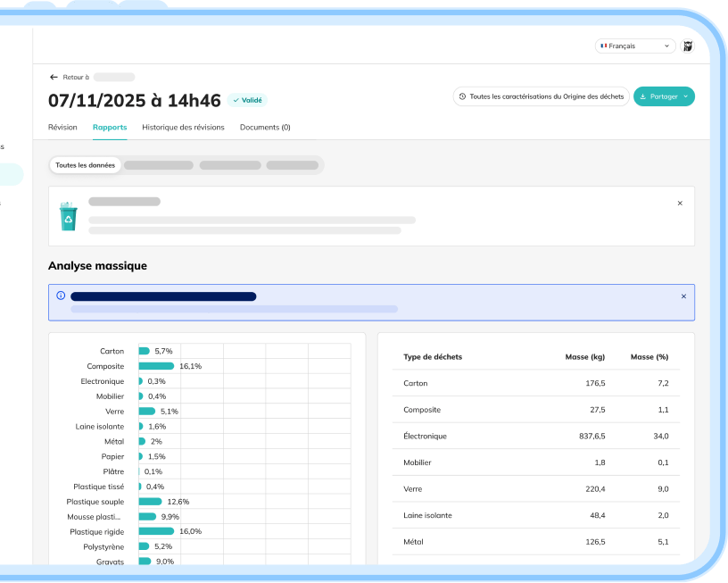The width and height of the screenshot is (728, 583).
Task: Close the recycling bin info card
Action: (680, 203)
